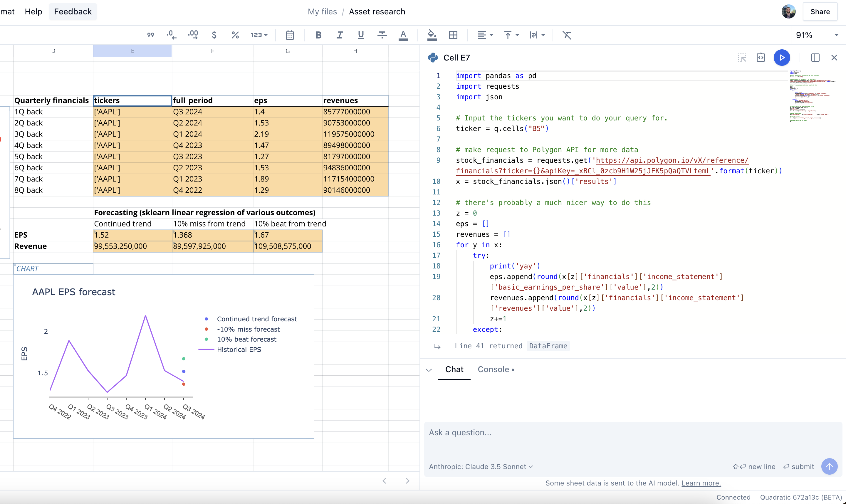Toggle bold formatting

[318, 35]
